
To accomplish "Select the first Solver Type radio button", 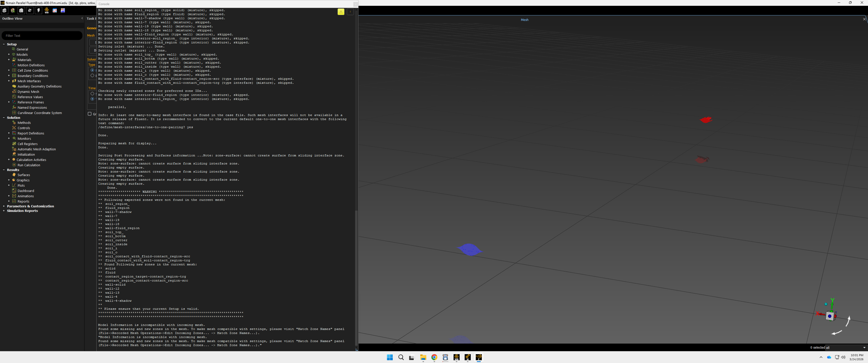I will [x=92, y=70].
